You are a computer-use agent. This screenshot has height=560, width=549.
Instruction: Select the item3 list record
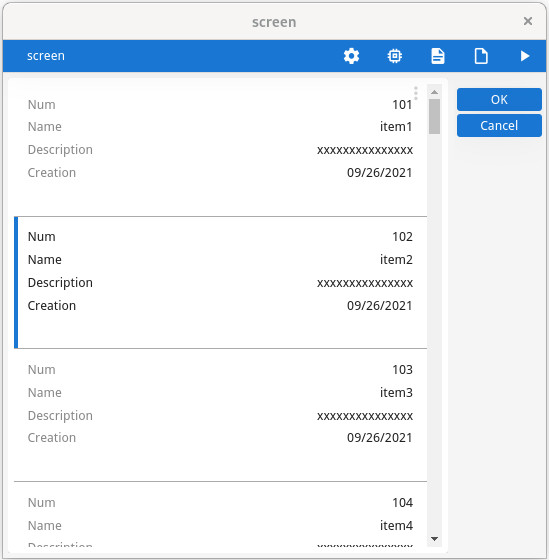coord(220,415)
